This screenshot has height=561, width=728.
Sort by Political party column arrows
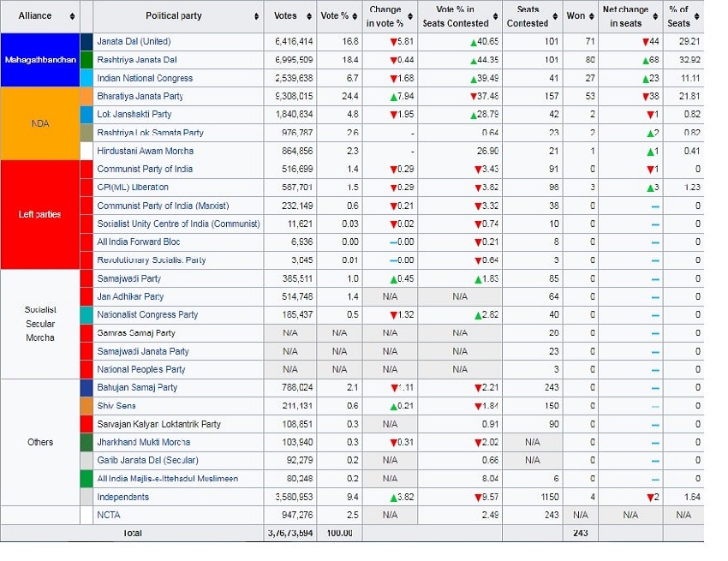coord(256,16)
